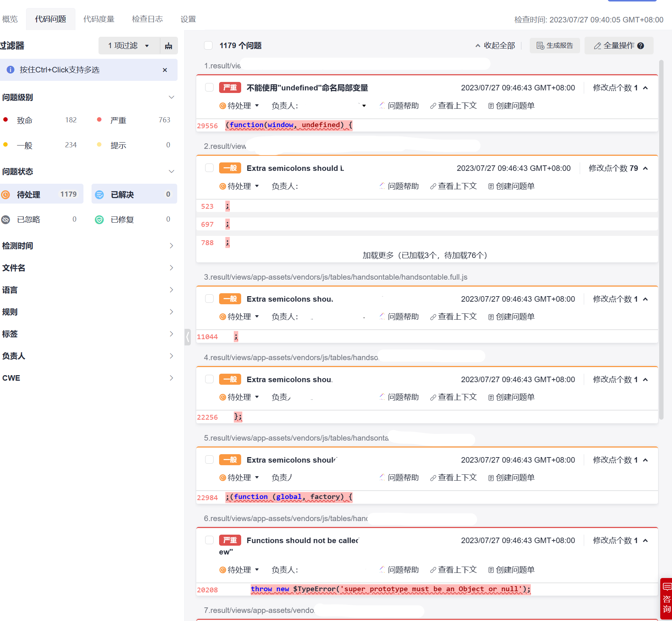Expand the 标签 filter

click(171, 334)
